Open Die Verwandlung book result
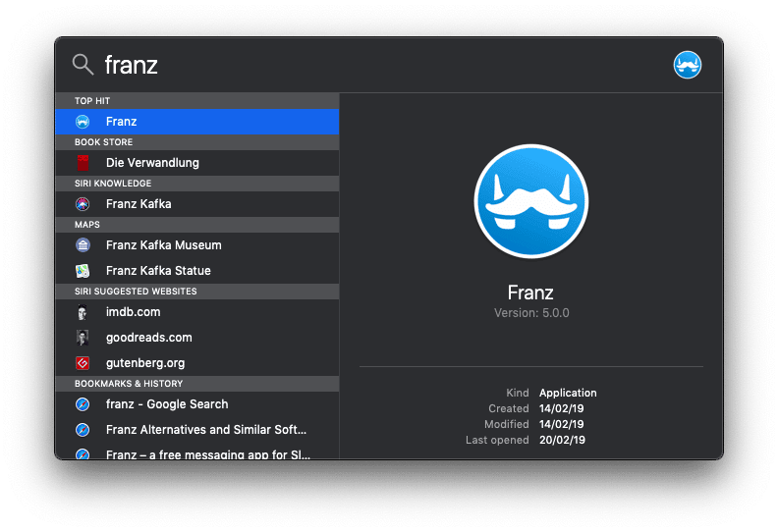The image size is (778, 532). (x=152, y=163)
